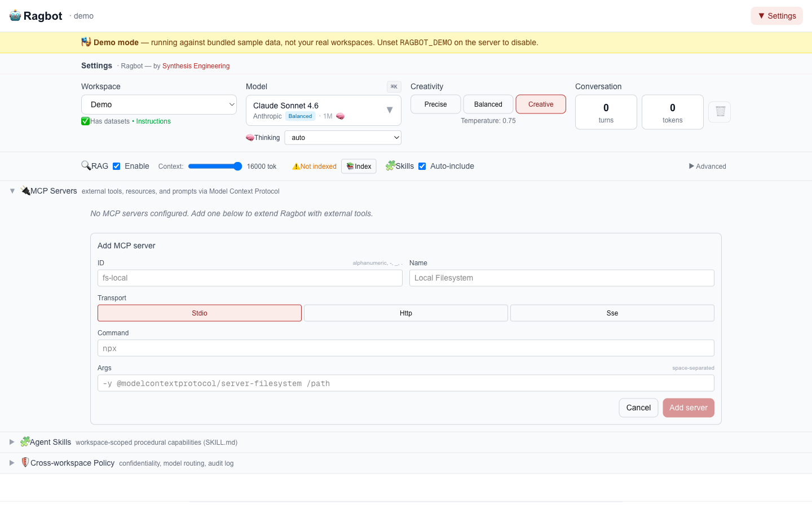Open the Instructions link
This screenshot has width=812, height=508.
pyautogui.click(x=153, y=121)
